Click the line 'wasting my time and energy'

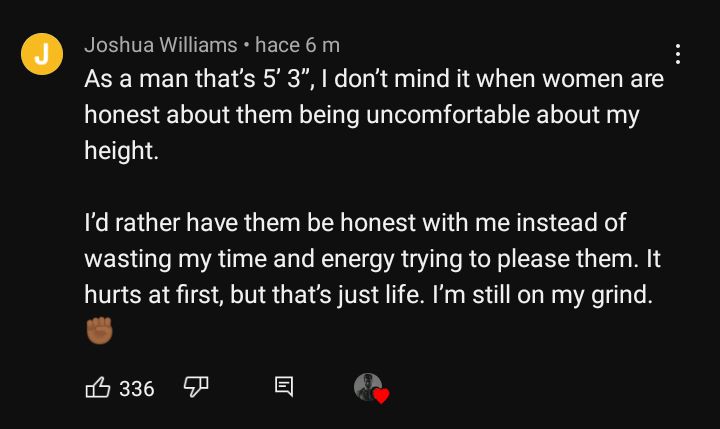[x=372, y=259]
